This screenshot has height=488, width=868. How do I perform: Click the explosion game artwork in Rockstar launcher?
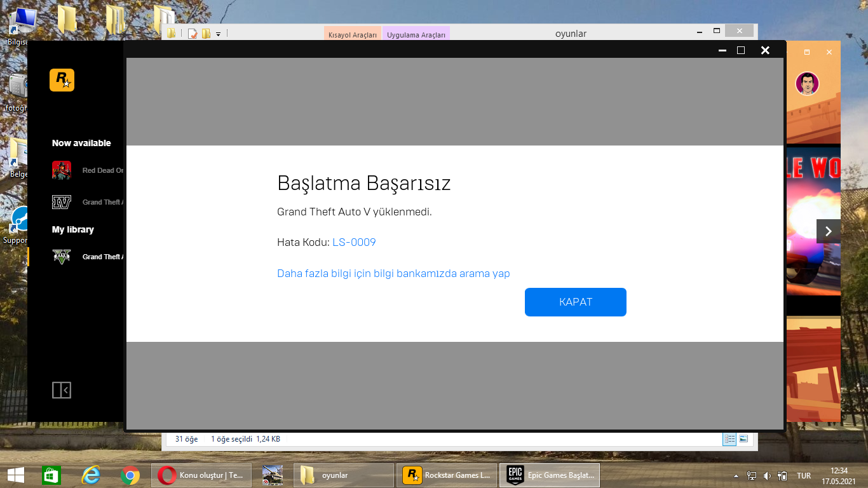(813, 222)
